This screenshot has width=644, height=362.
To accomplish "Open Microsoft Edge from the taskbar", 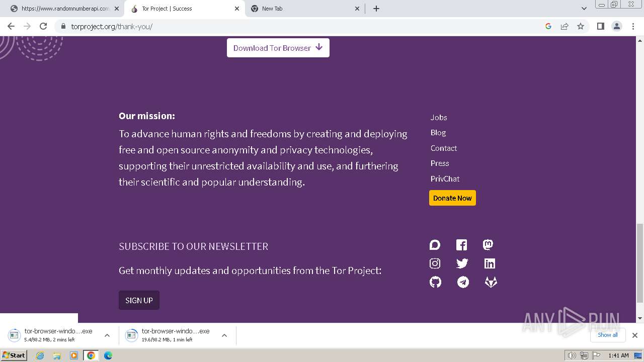I will pos(108,355).
